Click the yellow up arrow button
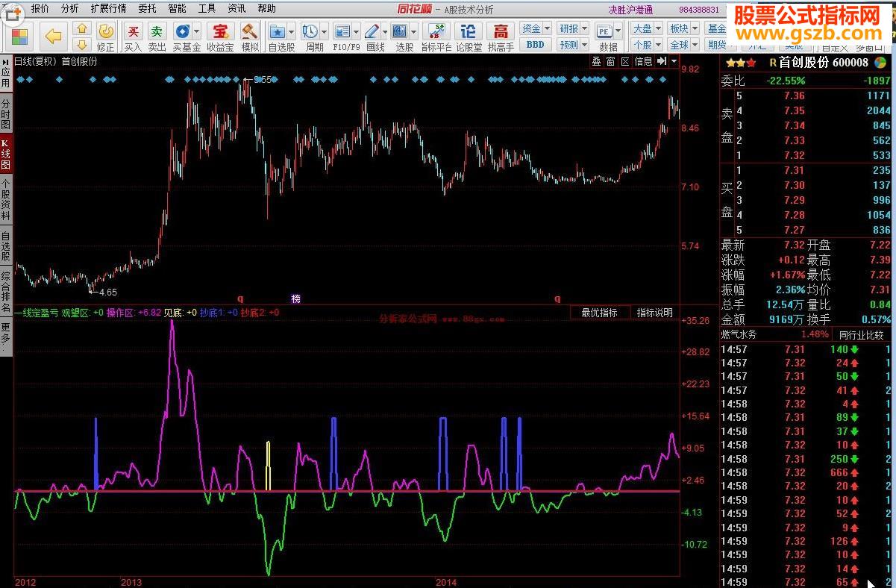Viewport: 896px width, 588px height. click(83, 28)
